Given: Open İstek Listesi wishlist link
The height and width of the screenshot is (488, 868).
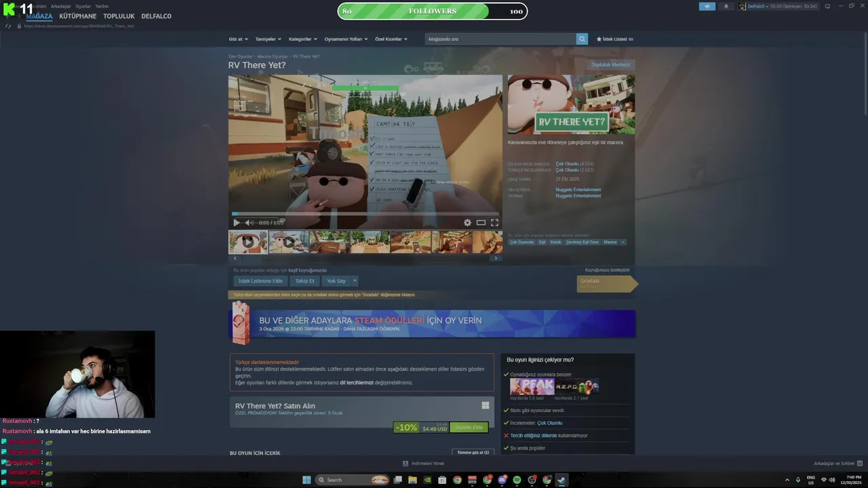Looking at the screenshot, I should click(x=614, y=39).
